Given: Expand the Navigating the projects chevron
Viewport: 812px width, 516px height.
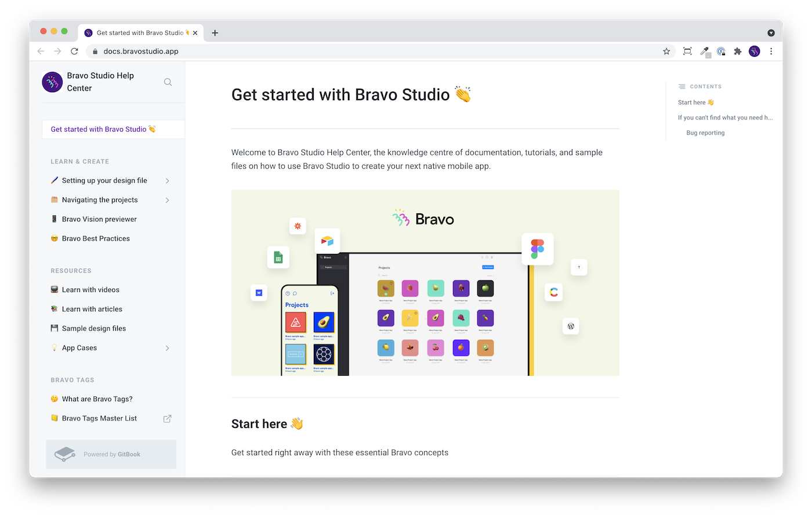Looking at the screenshot, I should coord(167,200).
